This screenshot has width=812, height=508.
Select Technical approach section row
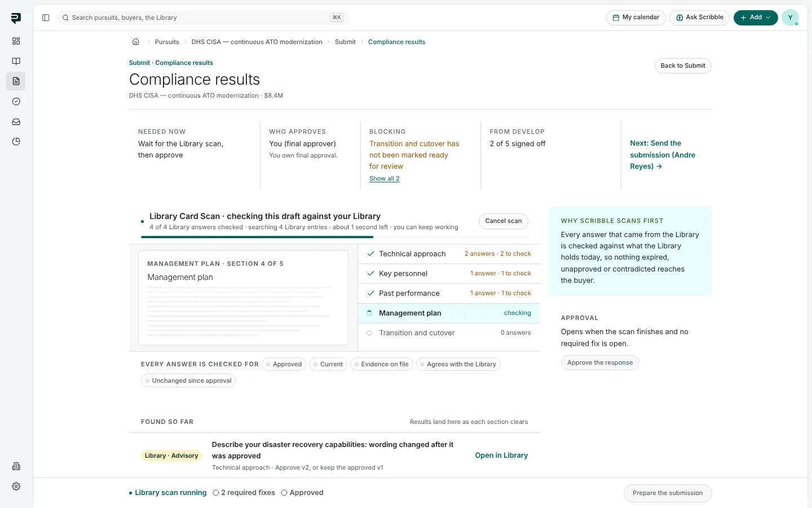pyautogui.click(x=449, y=254)
